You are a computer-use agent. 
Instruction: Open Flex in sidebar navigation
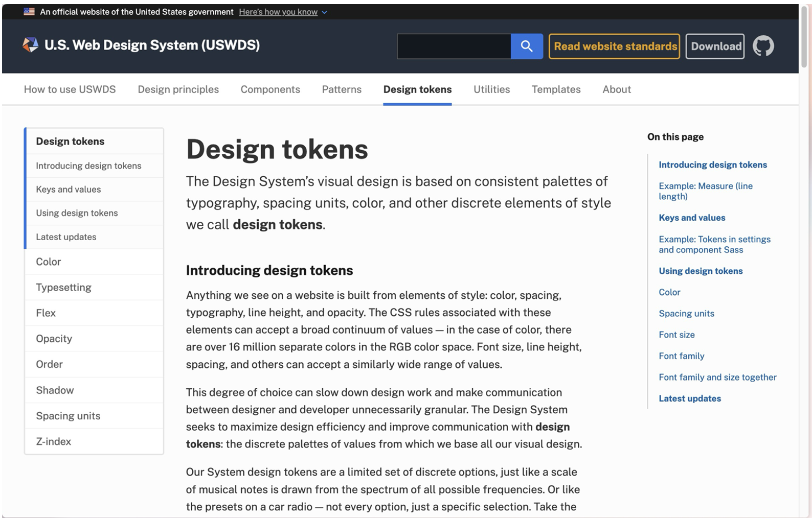tap(95, 313)
